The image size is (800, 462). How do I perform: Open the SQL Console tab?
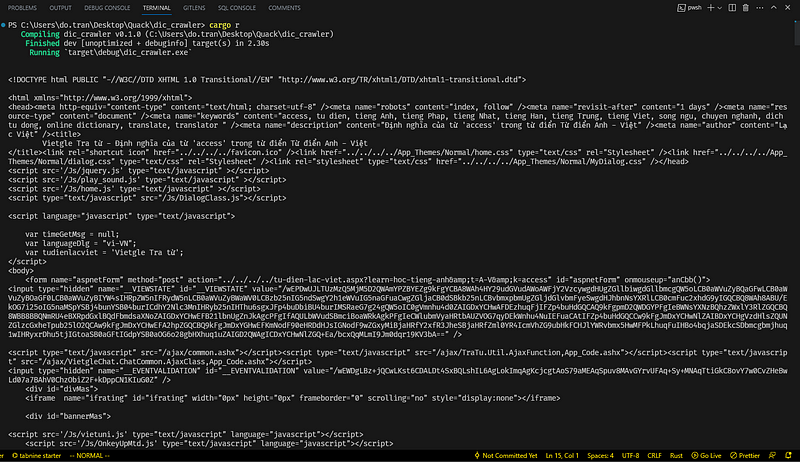click(237, 8)
